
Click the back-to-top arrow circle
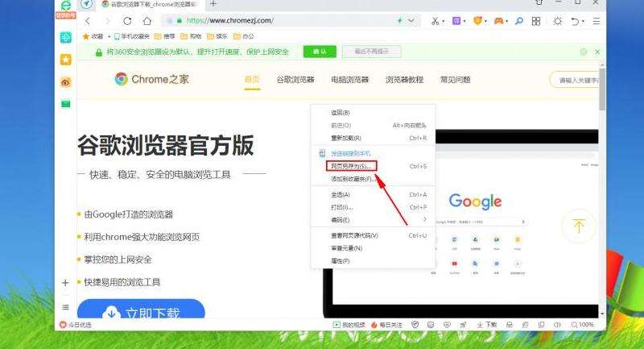[578, 226]
